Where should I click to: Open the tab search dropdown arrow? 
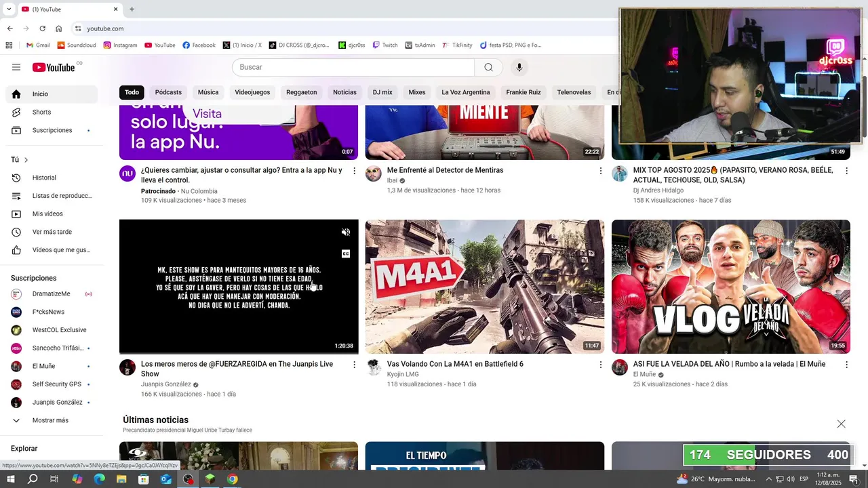click(9, 9)
